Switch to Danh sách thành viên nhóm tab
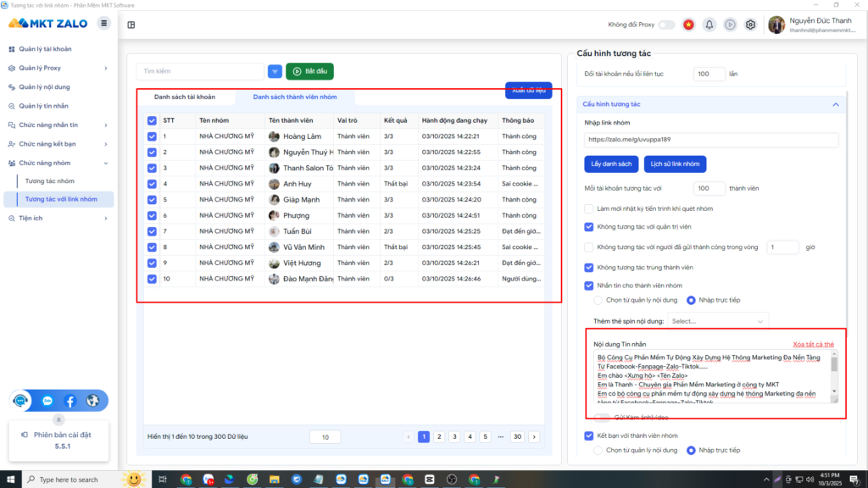Image resolution: width=868 pixels, height=488 pixels. point(295,97)
